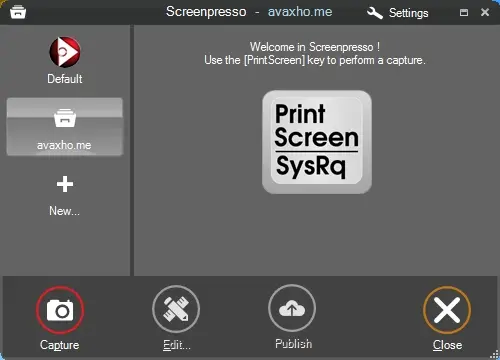Click the window corner grip at bottom right

click(494, 354)
